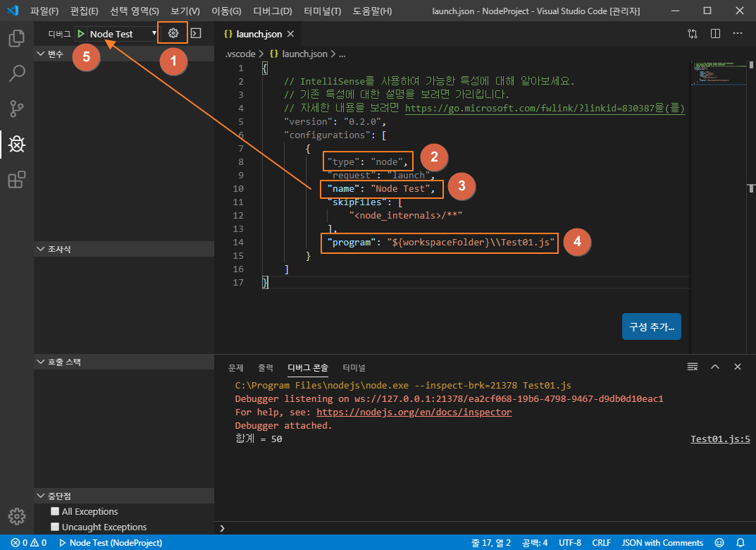The height and width of the screenshot is (550, 756).
Task: Toggle the All Exceptions breakpoint checkbox
Action: pyautogui.click(x=55, y=511)
